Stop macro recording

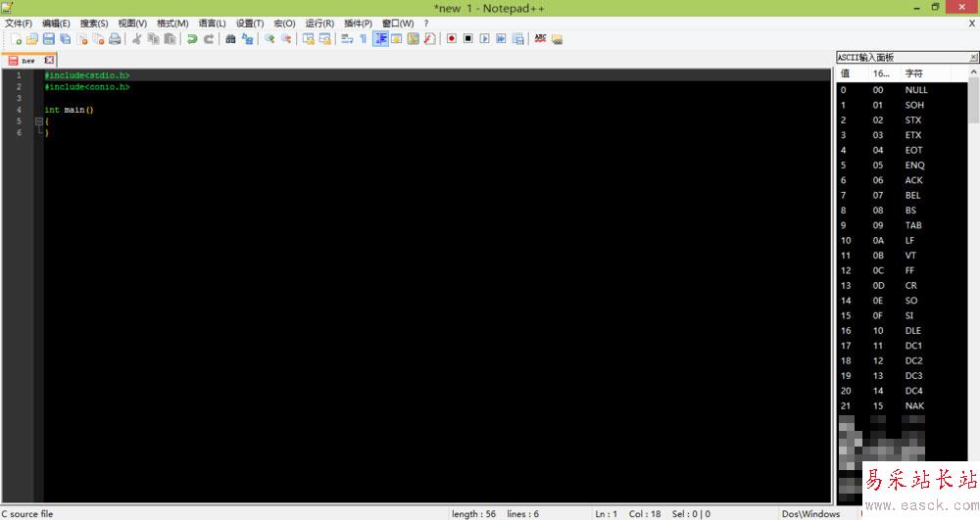pyautogui.click(x=467, y=39)
